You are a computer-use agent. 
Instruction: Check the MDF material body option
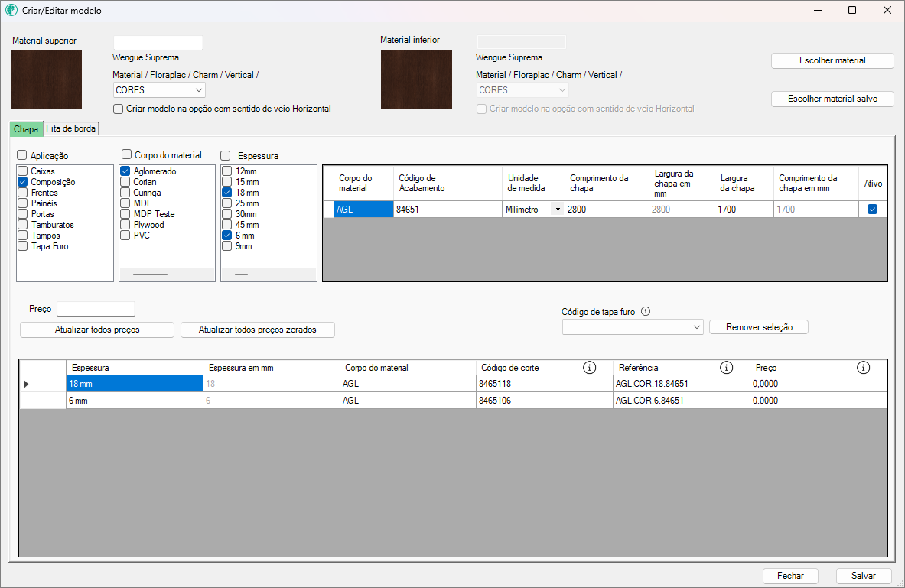click(125, 203)
